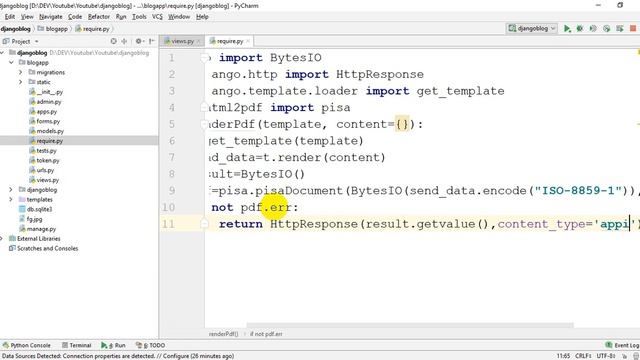
Task: Click renderPdf() in editor breadcrumb
Action: [x=223, y=334]
